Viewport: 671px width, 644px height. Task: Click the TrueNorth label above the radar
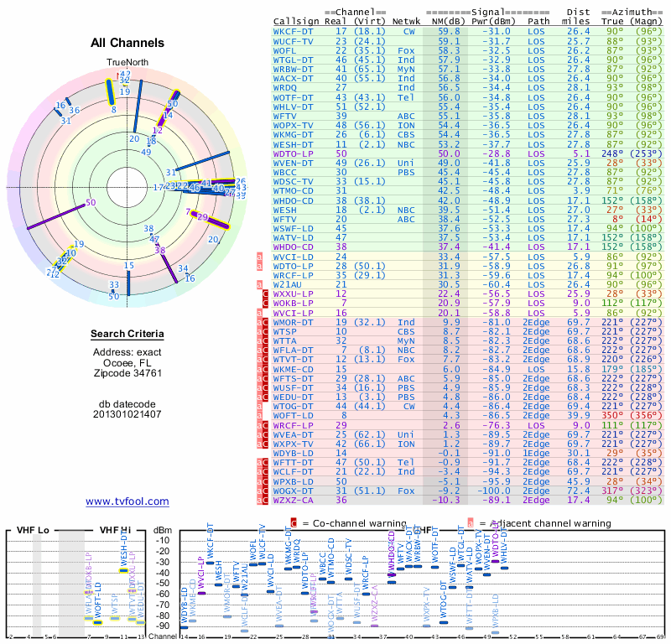tap(127, 63)
